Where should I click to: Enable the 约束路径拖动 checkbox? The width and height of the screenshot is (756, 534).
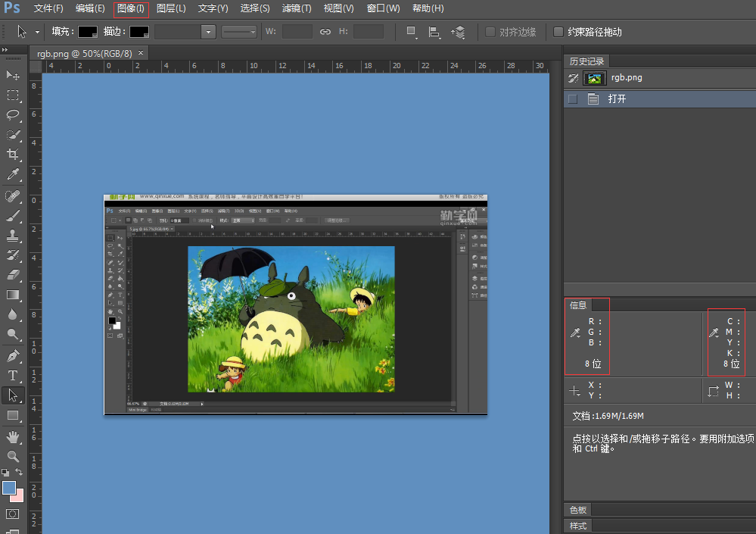[558, 32]
